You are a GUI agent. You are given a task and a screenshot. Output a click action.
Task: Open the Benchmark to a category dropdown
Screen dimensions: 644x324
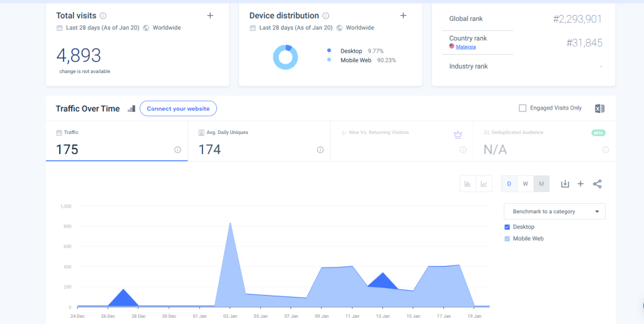point(554,211)
